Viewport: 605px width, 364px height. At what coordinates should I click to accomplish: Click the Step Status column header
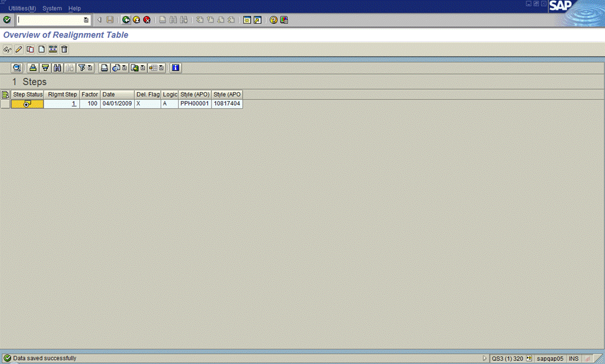click(x=27, y=95)
